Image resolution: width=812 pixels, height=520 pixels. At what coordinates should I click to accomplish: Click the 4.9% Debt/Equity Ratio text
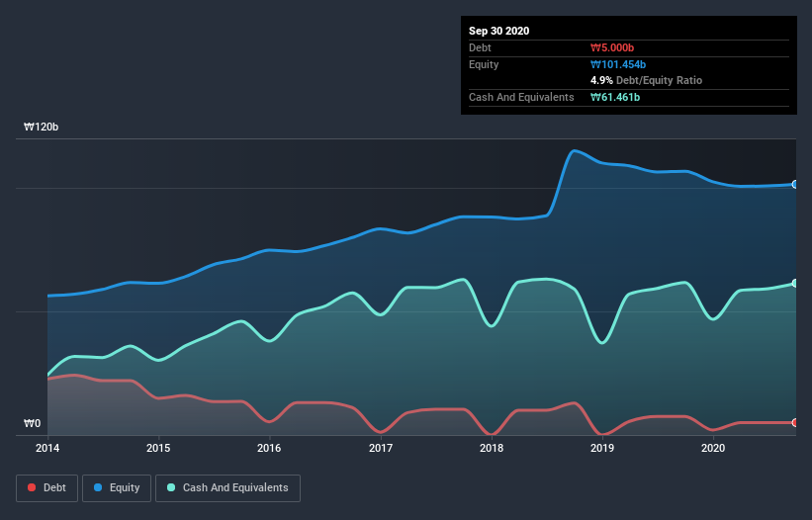point(646,81)
